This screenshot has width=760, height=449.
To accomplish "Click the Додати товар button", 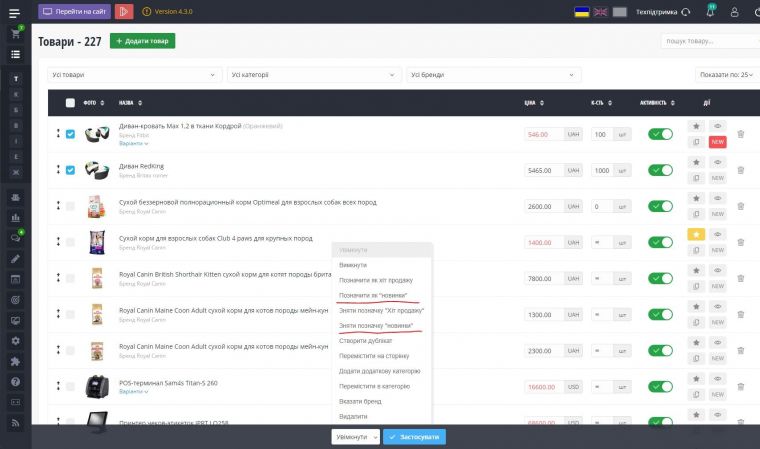I will [x=142, y=41].
